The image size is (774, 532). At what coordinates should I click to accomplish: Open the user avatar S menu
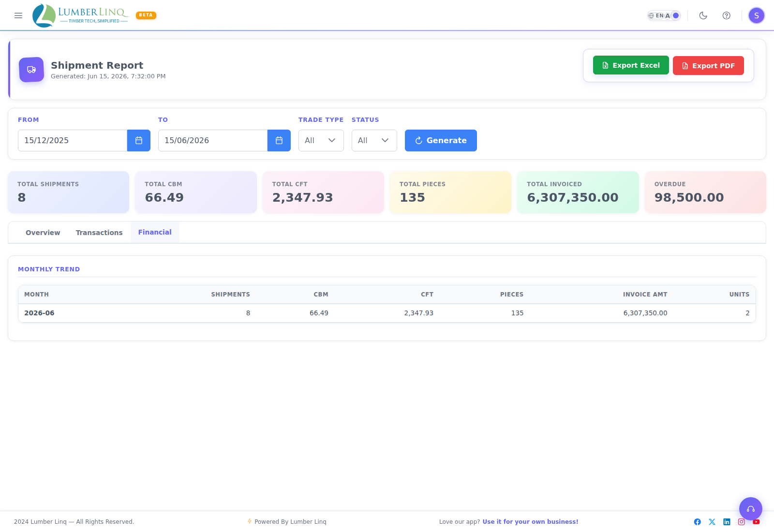[757, 15]
